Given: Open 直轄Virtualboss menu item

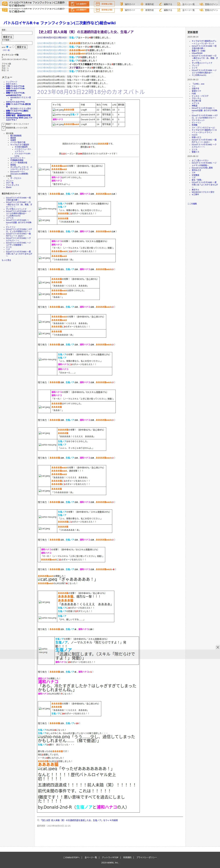Looking at the screenshot, I should tap(14, 113).
